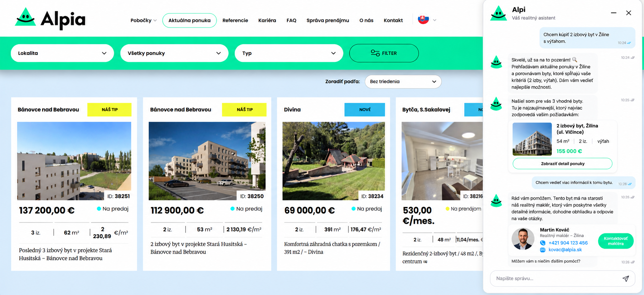Viewport: 644px width, 295px height.
Task: Click the 69 000,00 € price
Action: (309, 210)
